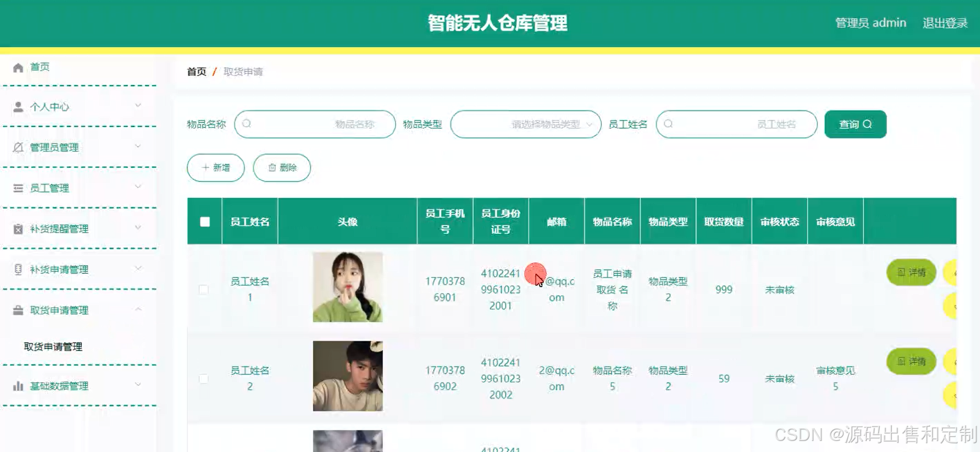The height and width of the screenshot is (452, 980).
Task: Click the 查询 search button
Action: [855, 124]
